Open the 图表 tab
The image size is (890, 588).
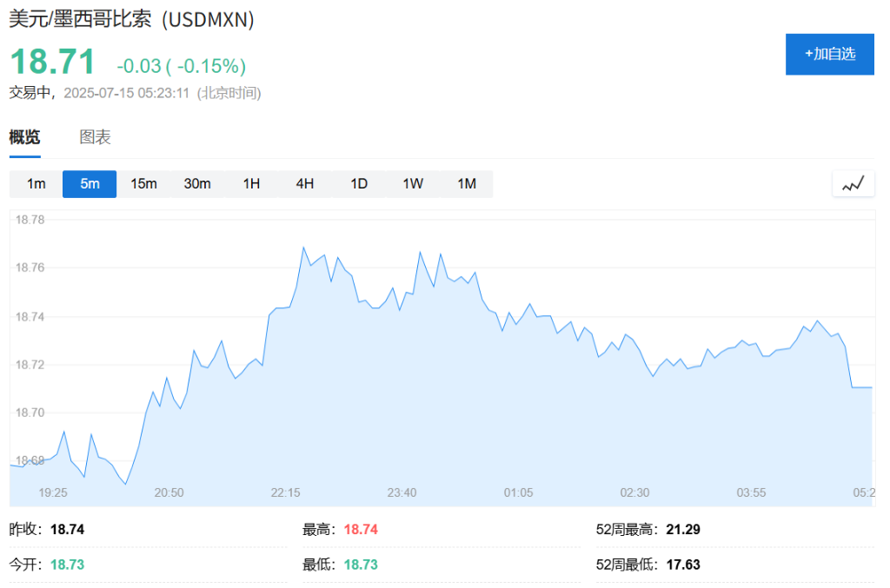(95, 137)
